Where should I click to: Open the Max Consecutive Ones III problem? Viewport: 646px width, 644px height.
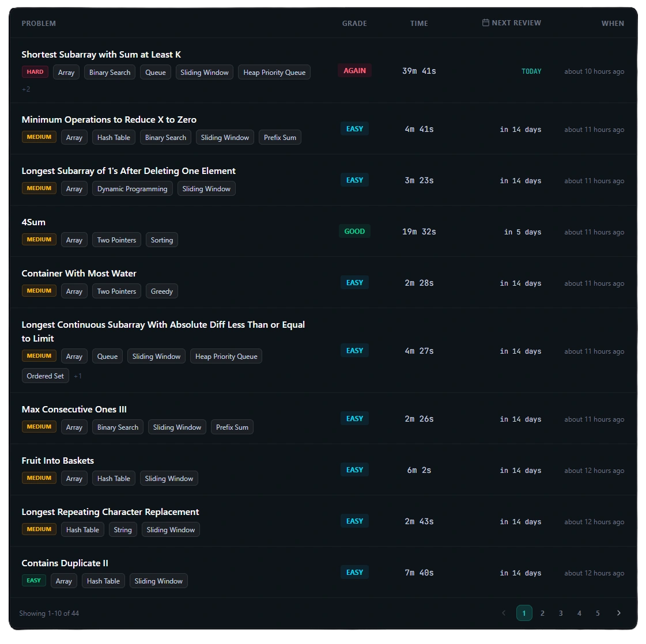click(x=74, y=410)
